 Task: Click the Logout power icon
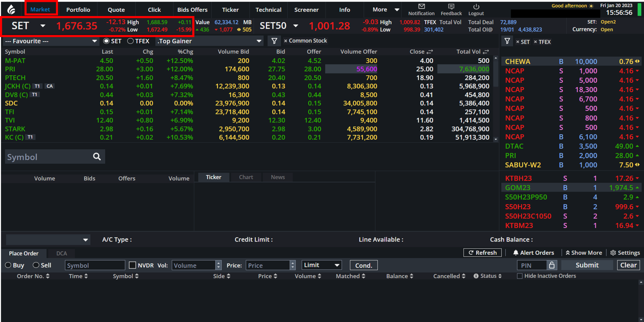[x=476, y=6]
